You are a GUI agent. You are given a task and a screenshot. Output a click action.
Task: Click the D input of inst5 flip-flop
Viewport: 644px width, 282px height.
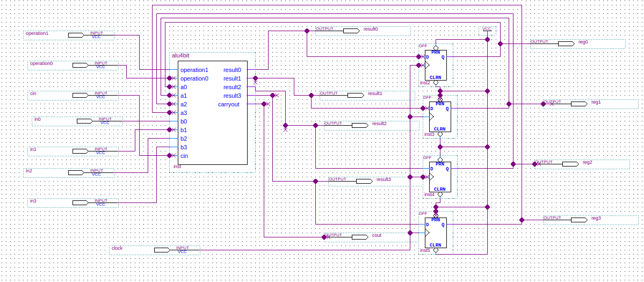tap(428, 225)
